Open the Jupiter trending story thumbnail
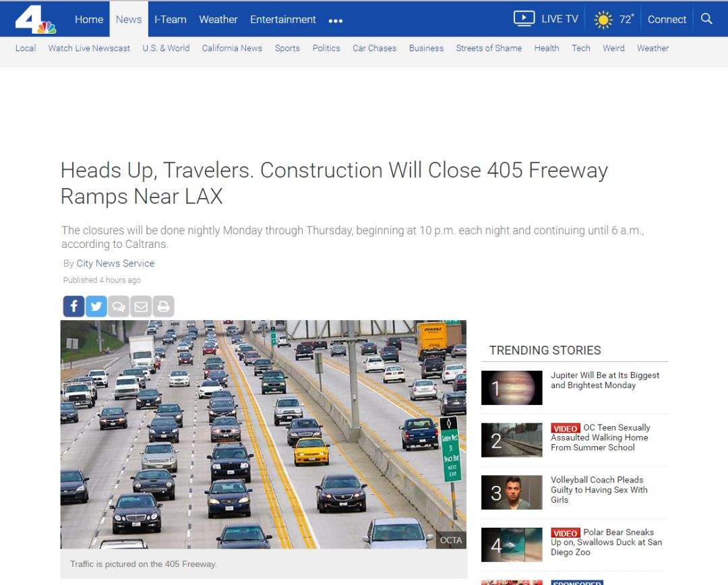This screenshot has width=728, height=585. [x=512, y=388]
